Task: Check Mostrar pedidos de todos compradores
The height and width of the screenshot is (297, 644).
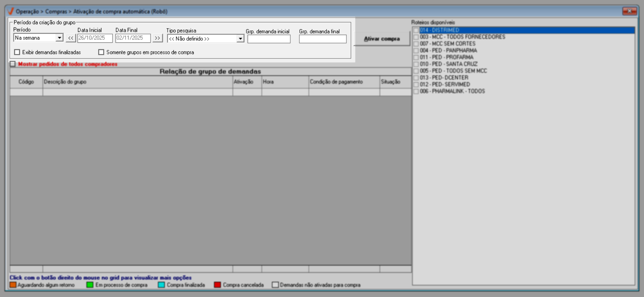Action: tap(13, 64)
